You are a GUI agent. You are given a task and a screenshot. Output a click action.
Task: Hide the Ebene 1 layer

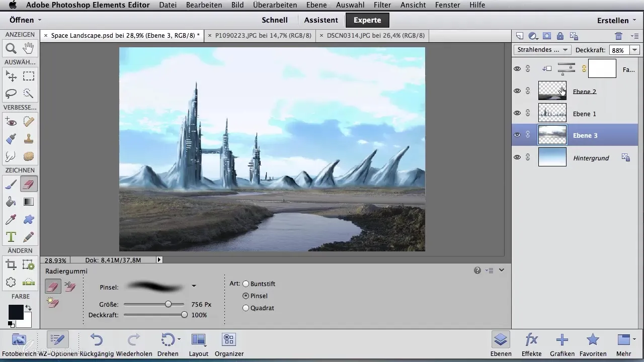click(517, 113)
